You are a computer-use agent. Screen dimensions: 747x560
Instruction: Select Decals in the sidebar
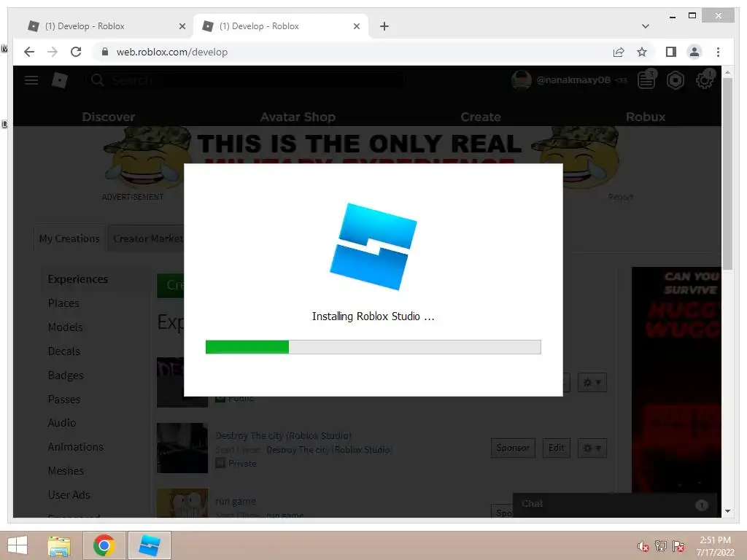pyautogui.click(x=64, y=351)
